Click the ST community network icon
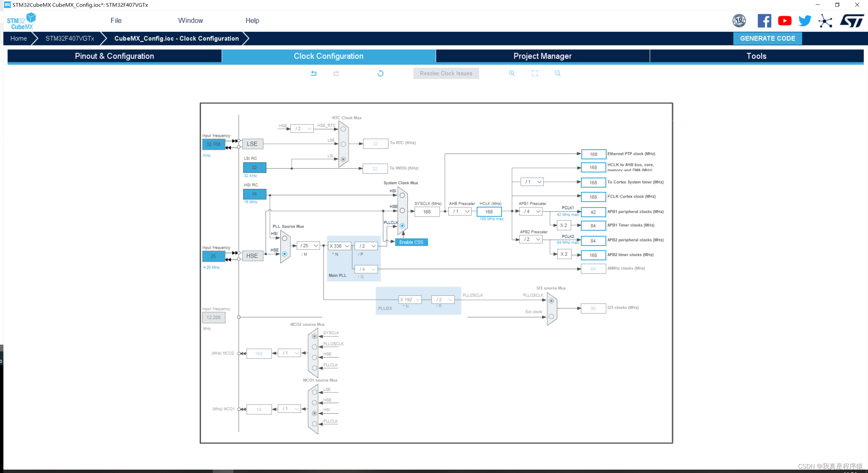 tap(825, 21)
